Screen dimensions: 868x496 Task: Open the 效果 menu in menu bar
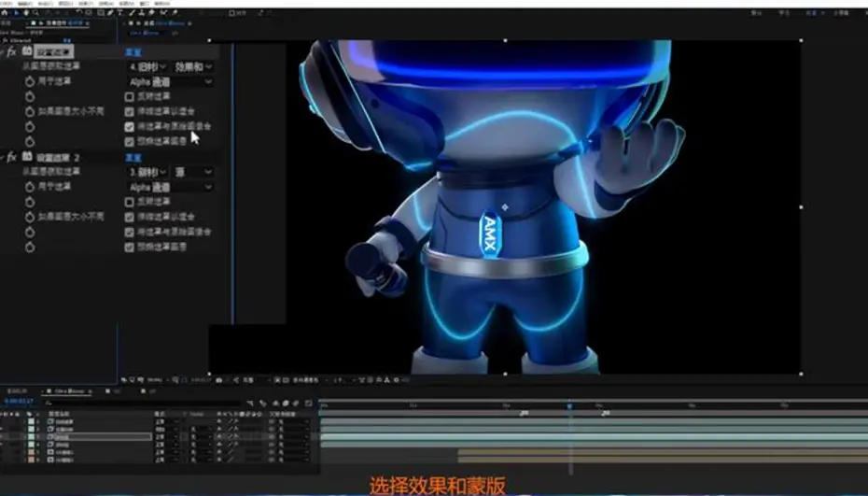[x=87, y=4]
